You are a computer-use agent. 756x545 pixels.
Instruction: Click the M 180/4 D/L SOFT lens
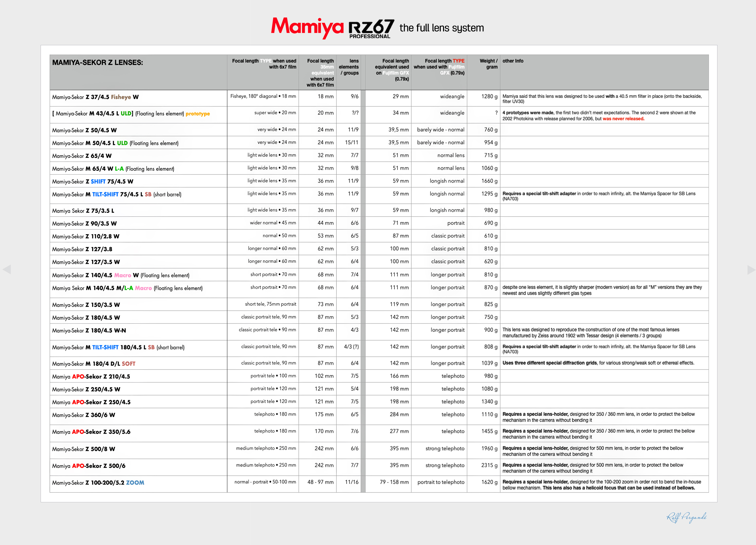click(94, 364)
